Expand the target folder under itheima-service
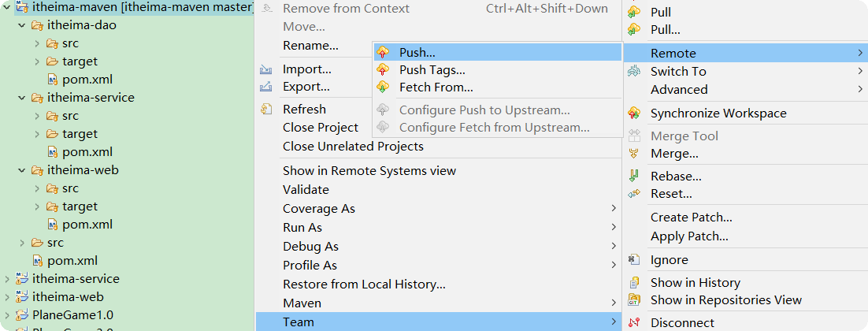Screen dimensions: 868x331 coord(37,134)
